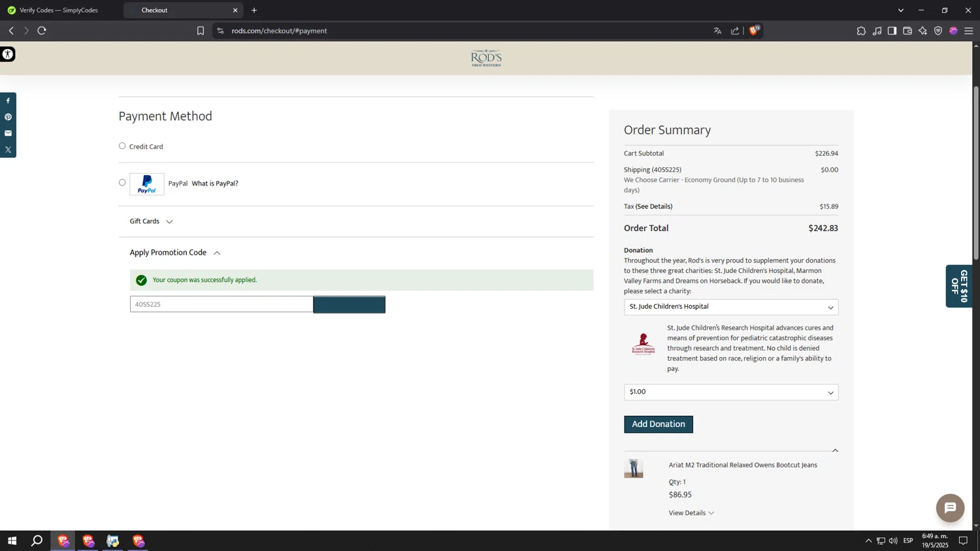Open the extensions puzzle icon
The height and width of the screenshot is (551, 980).
tap(861, 31)
